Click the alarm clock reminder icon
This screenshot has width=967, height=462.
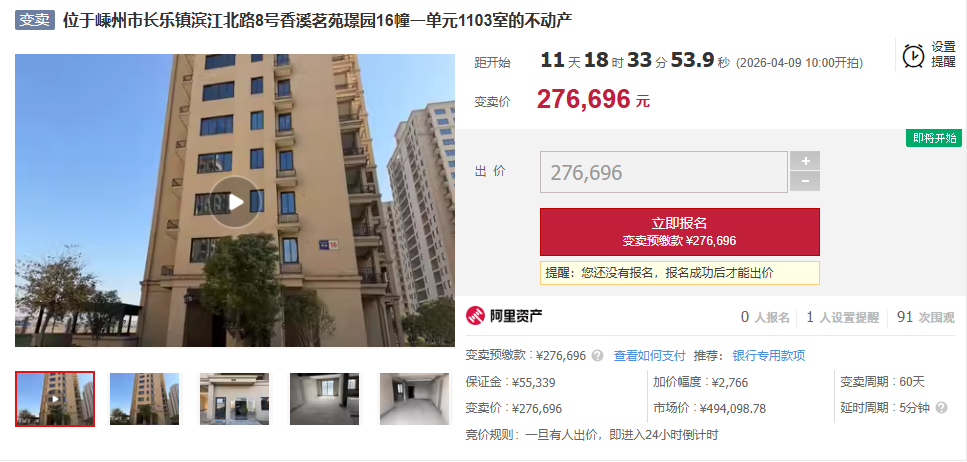913,56
